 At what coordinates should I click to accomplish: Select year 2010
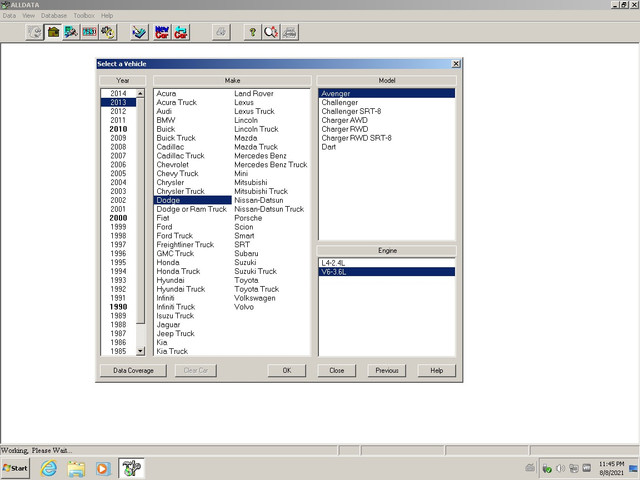118,129
